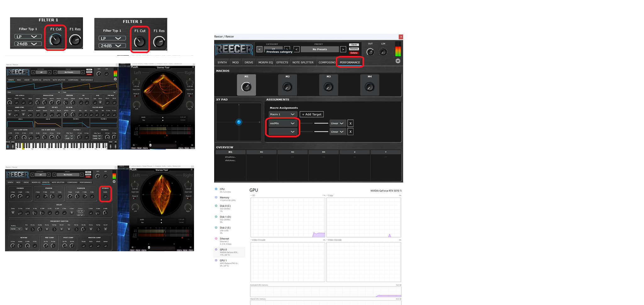Click the M3 macro knob

(328, 87)
